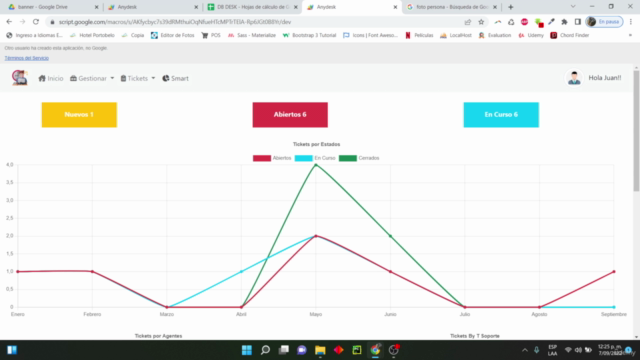
Task: Open the Términos del Servicio link
Action: pos(27,58)
